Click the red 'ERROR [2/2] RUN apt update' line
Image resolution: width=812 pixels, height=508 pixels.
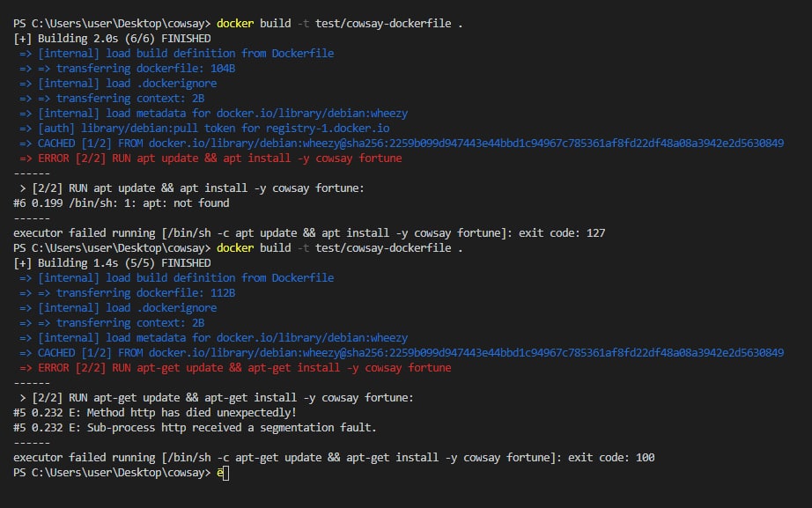click(210, 158)
